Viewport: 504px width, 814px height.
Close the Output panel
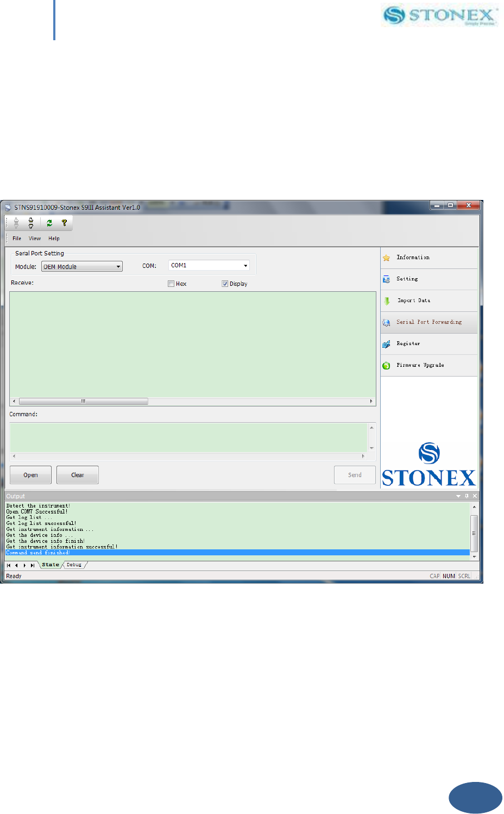tap(475, 496)
